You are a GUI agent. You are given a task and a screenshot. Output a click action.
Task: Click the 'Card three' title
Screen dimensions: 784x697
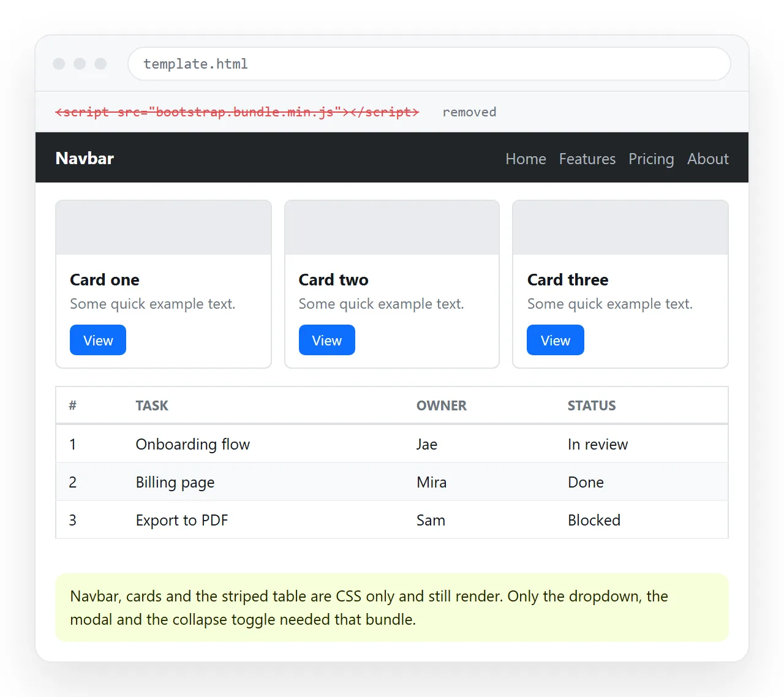[568, 280]
